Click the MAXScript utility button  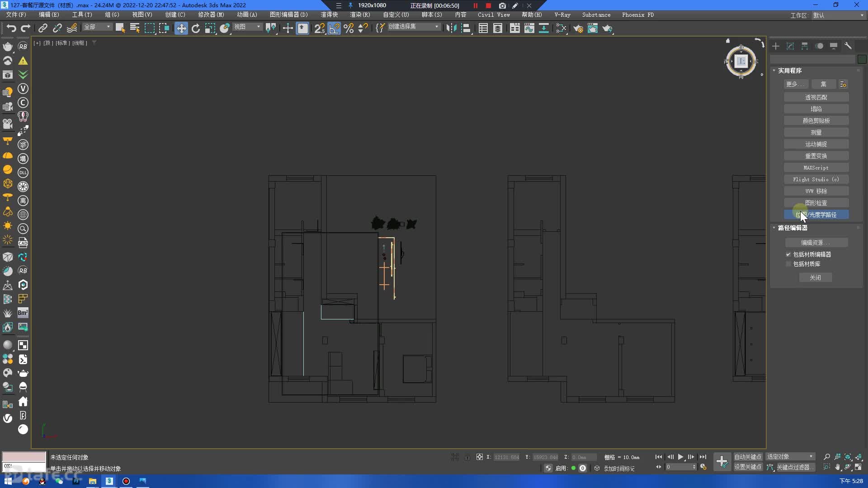(816, 168)
